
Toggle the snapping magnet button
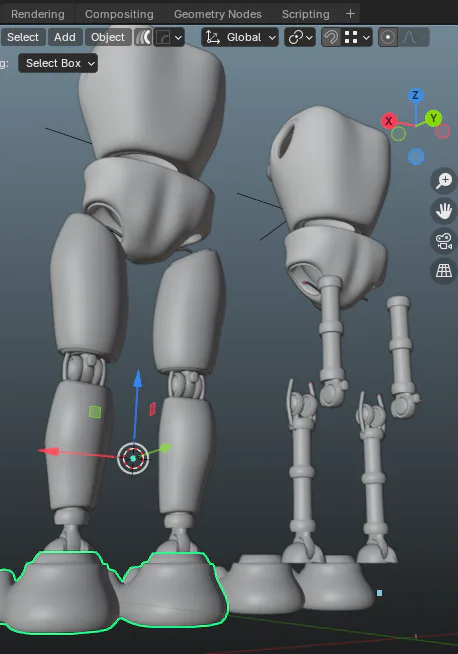point(331,38)
